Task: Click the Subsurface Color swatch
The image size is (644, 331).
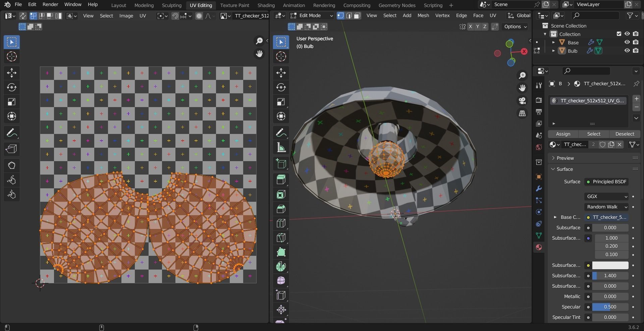Action: [610, 265]
